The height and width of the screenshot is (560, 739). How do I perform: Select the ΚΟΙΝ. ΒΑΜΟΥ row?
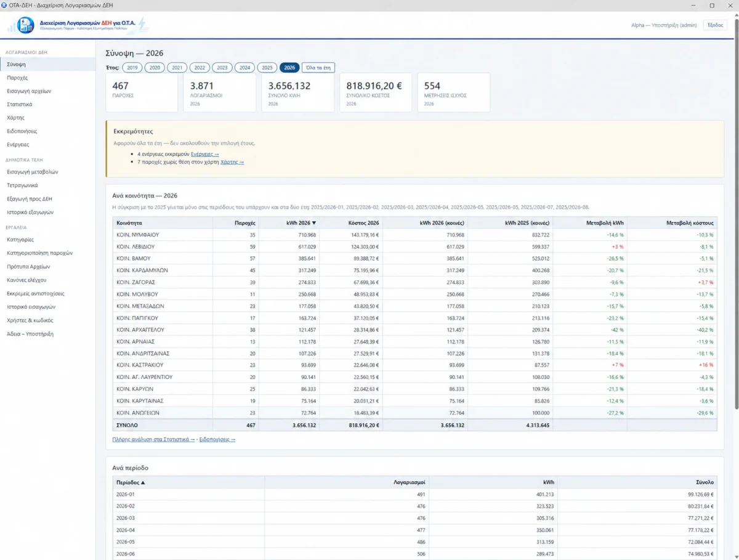414,258
